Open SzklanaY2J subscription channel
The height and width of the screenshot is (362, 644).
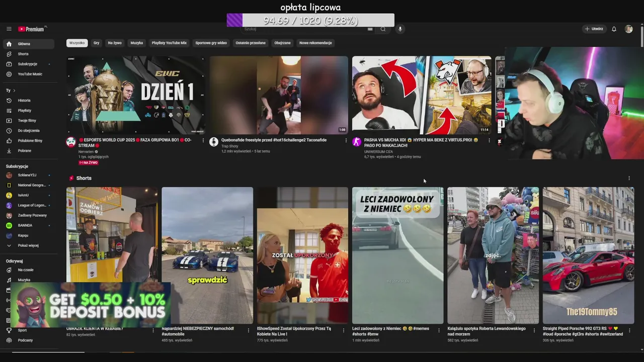tap(28, 175)
